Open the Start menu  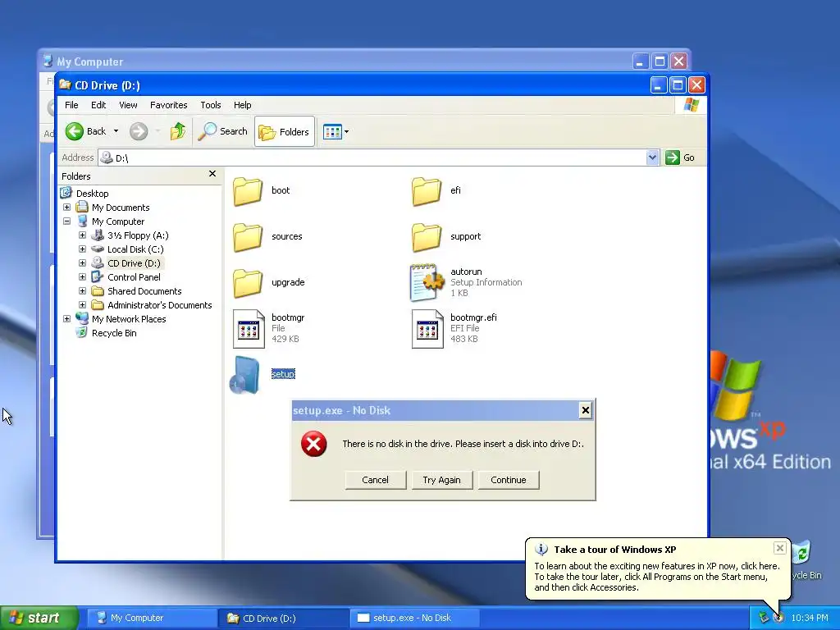pyautogui.click(x=39, y=618)
